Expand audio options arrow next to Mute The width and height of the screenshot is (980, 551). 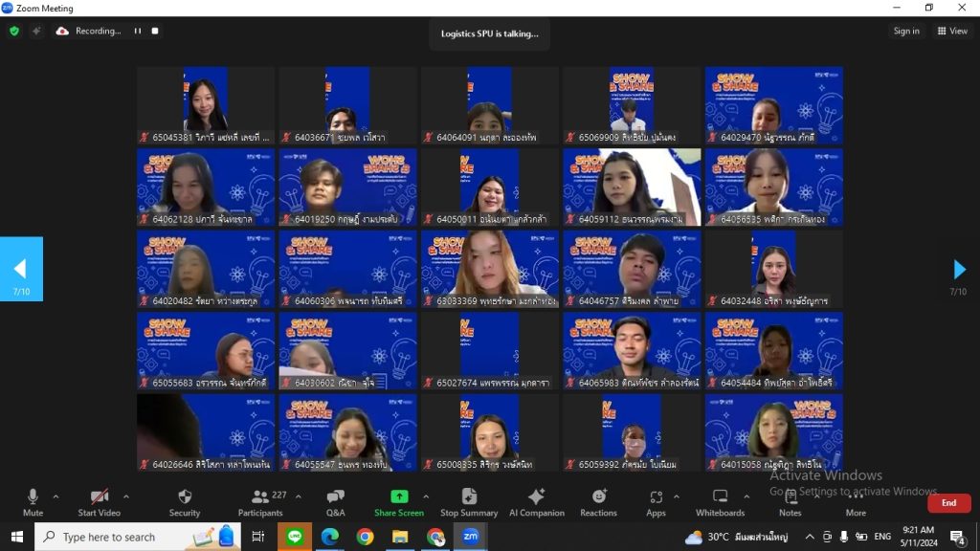pyautogui.click(x=56, y=496)
